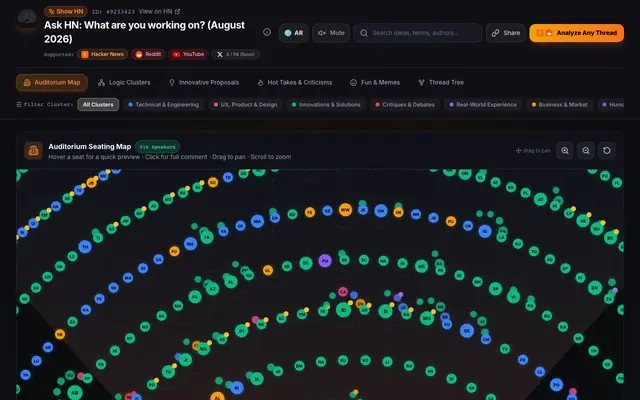Open the Hot Takes & Criticisms tab

(x=294, y=82)
